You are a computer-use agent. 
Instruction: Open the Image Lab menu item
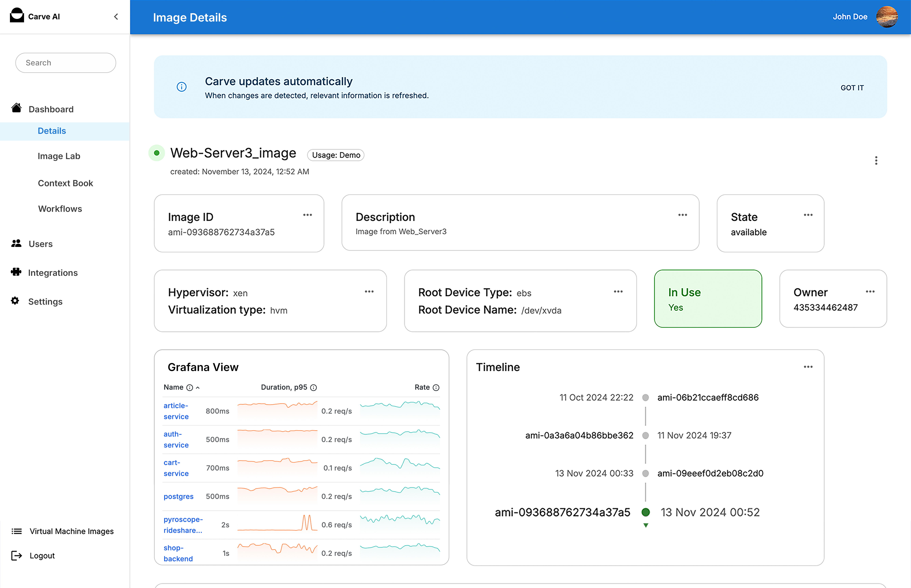[x=59, y=156]
